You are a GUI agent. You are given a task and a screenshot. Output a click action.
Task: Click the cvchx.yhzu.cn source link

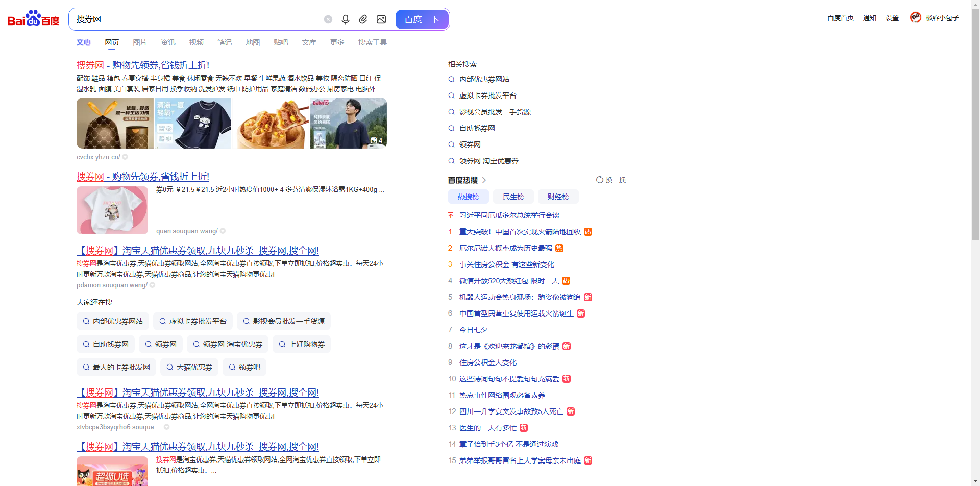[99, 157]
